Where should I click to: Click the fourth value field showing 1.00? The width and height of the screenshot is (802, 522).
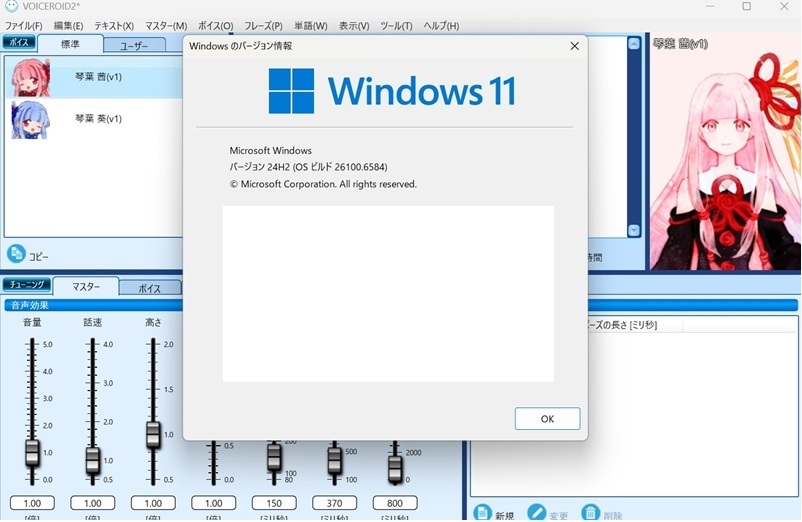tap(214, 503)
